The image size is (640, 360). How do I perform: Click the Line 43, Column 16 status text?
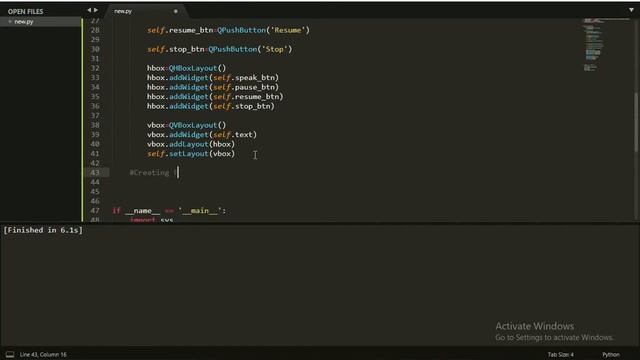coord(43,354)
